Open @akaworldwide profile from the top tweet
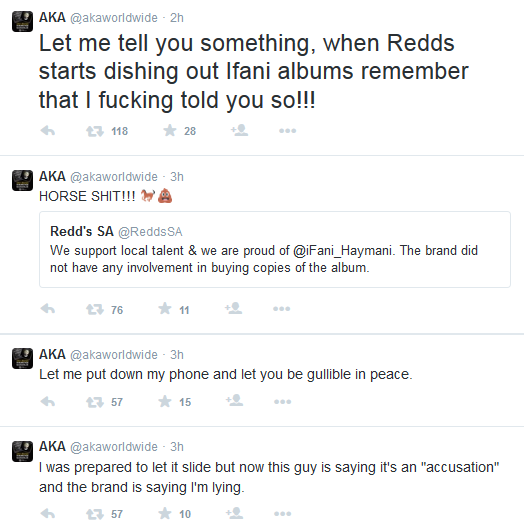Screen dimensions: 524x528 (x=113, y=18)
